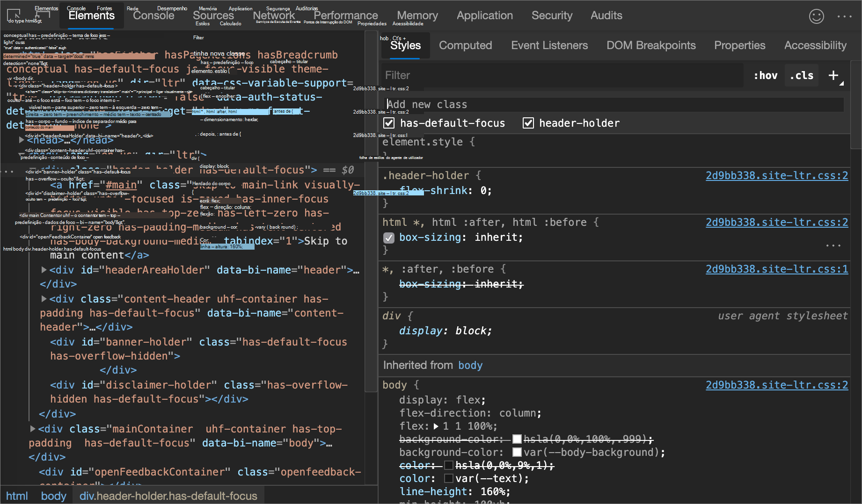This screenshot has width=862, height=504.
Task: Switch to the Computed tab
Action: (465, 45)
